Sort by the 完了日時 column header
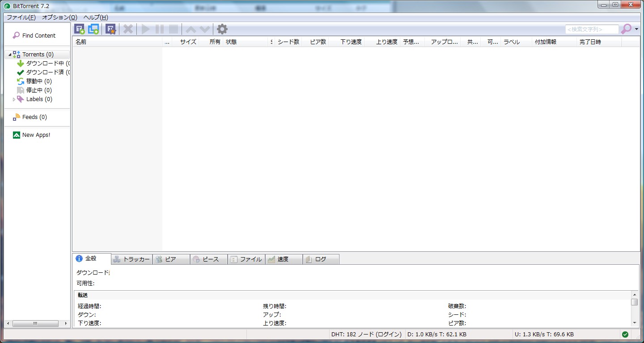 pos(599,42)
